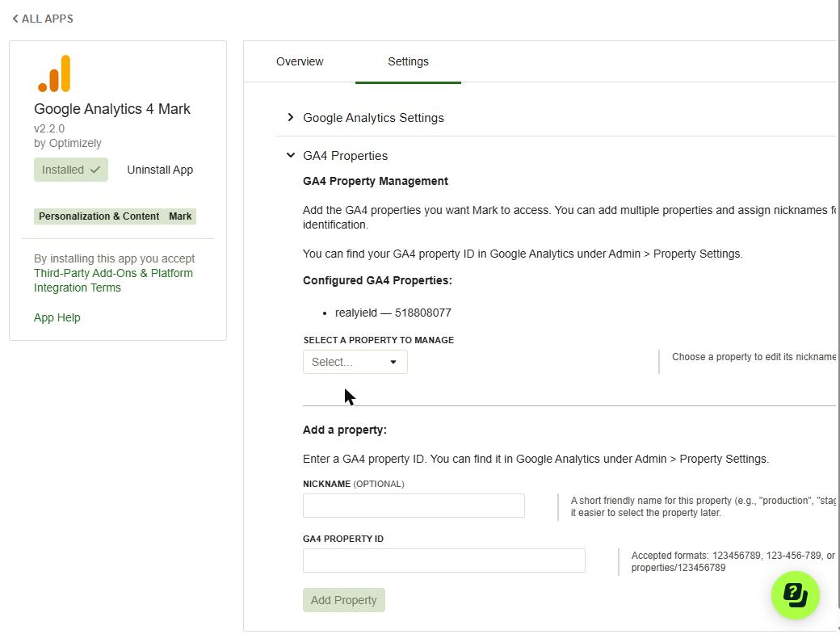840x634 pixels.
Task: Open the App Help link
Action: click(x=57, y=317)
